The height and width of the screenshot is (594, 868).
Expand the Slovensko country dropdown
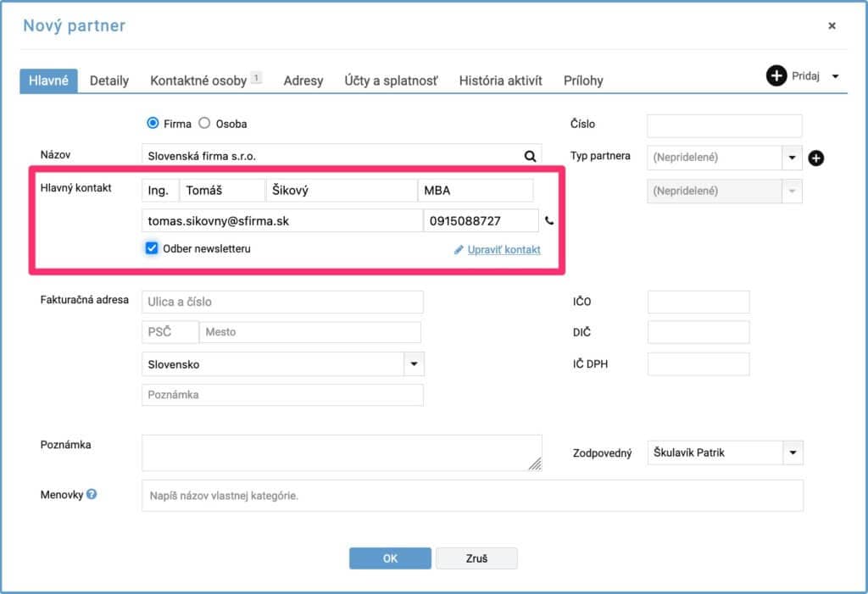pyautogui.click(x=414, y=364)
